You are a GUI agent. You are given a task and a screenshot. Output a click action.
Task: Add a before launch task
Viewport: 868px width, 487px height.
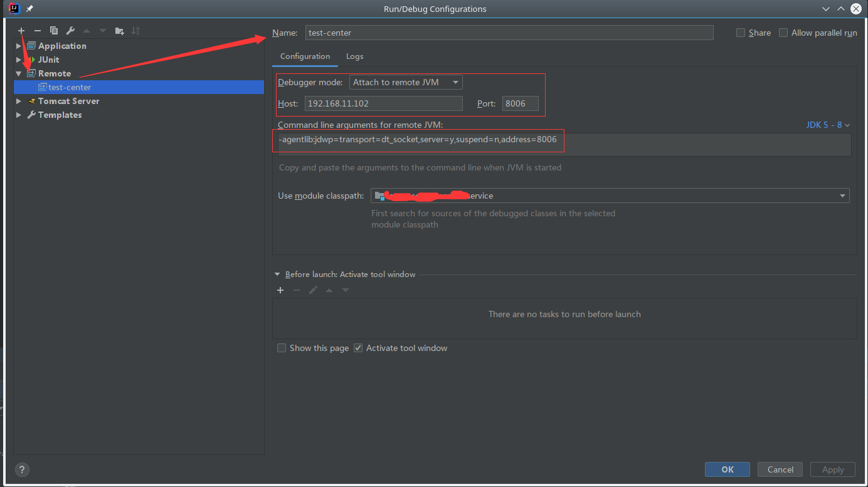pyautogui.click(x=280, y=290)
